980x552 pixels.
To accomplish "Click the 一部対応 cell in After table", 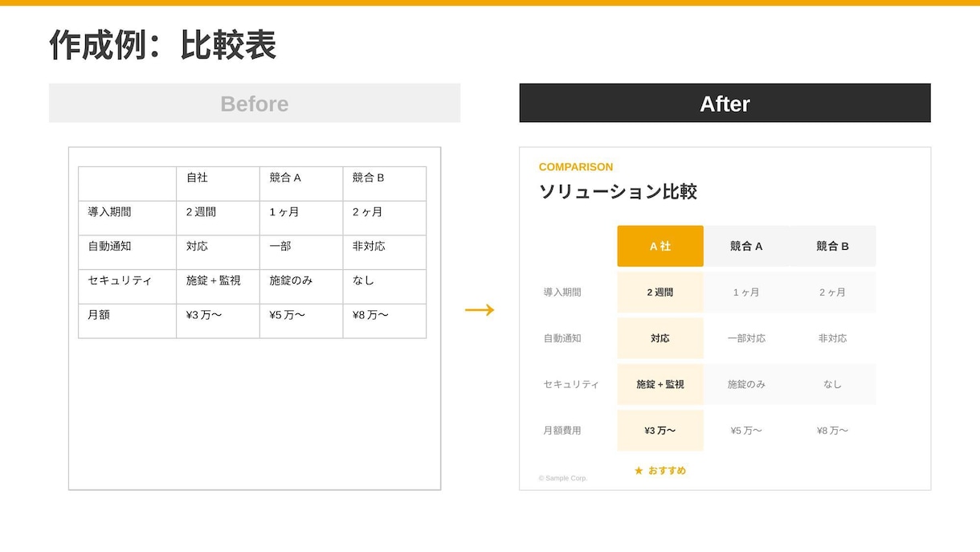I will click(x=746, y=338).
